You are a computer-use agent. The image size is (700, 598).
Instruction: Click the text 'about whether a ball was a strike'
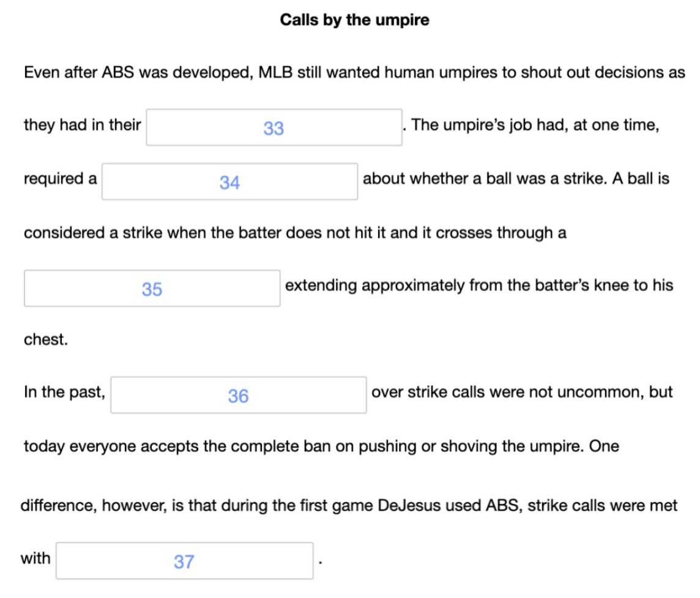tap(485, 179)
